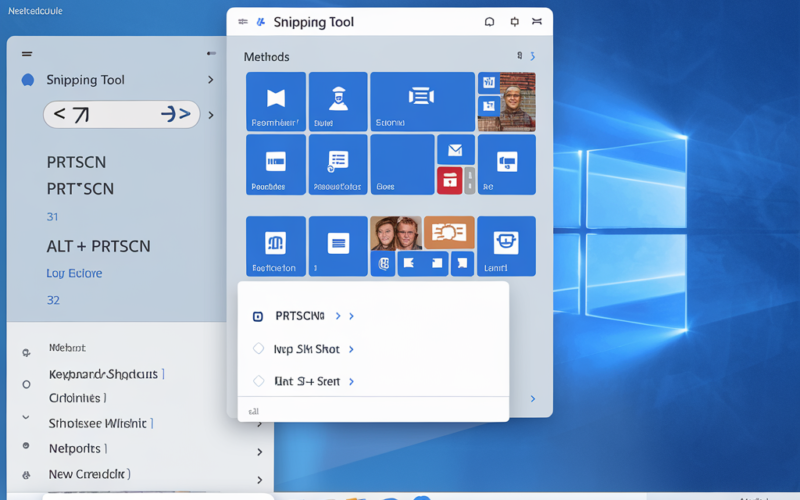Screen dimensions: 800x500
Task: Click the small flag tile in the bottom row
Action: [x=410, y=264]
